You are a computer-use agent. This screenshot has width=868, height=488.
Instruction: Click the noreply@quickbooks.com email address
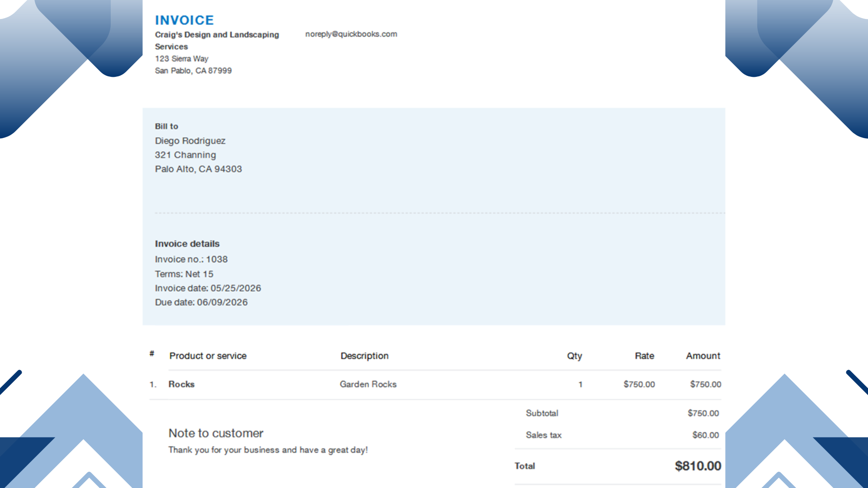click(x=351, y=34)
